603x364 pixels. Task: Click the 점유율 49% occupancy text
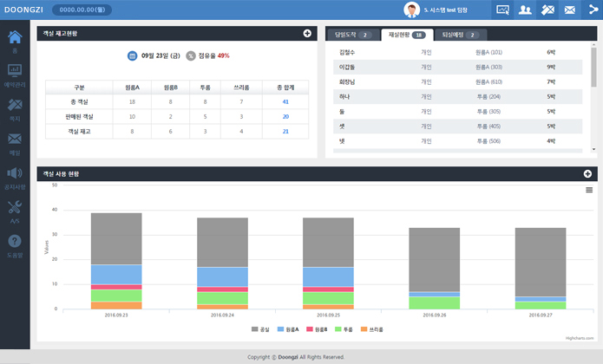coord(213,56)
